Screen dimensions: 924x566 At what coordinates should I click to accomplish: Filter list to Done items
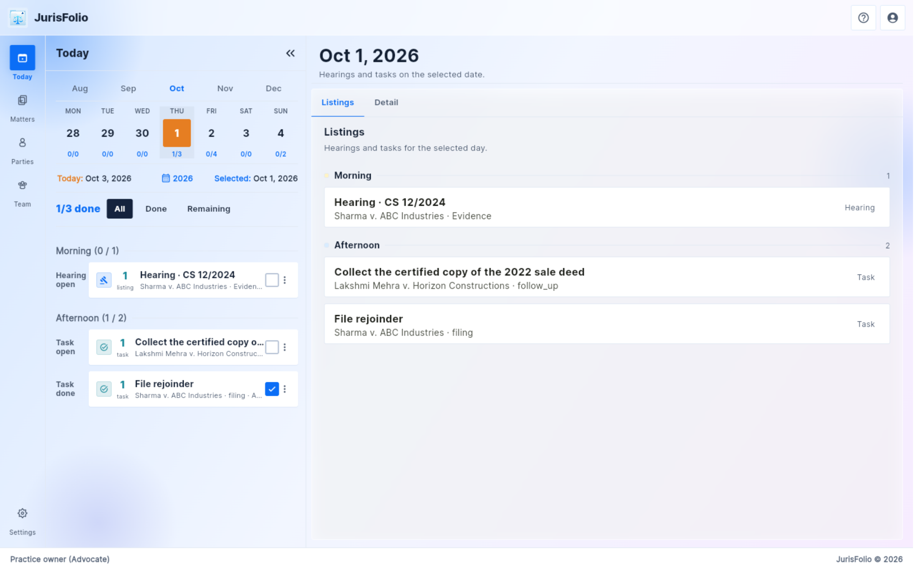click(156, 209)
